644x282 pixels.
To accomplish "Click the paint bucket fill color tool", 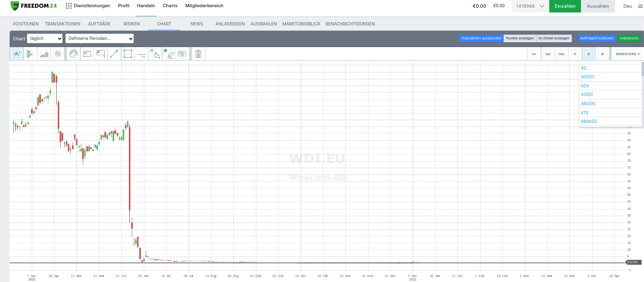I will pyautogui.click(x=155, y=54).
